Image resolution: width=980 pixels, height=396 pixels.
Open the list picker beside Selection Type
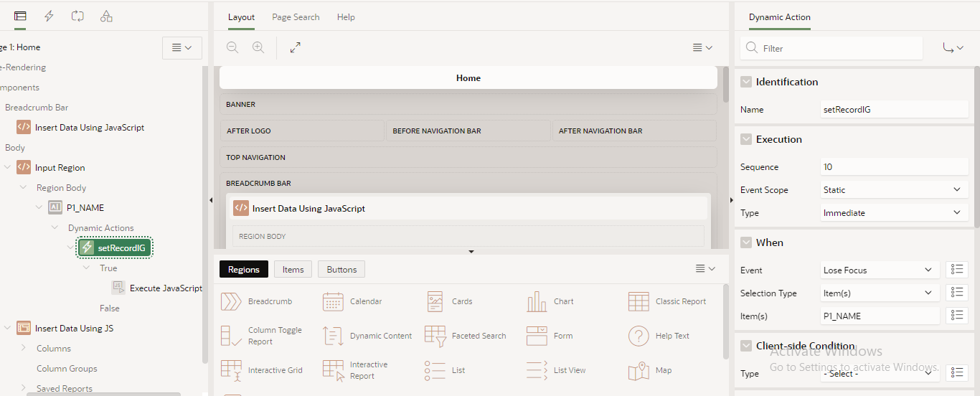click(x=957, y=293)
